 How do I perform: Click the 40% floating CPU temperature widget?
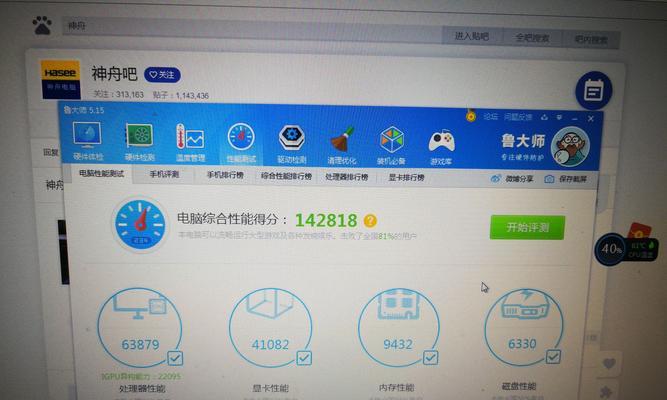coord(625,249)
